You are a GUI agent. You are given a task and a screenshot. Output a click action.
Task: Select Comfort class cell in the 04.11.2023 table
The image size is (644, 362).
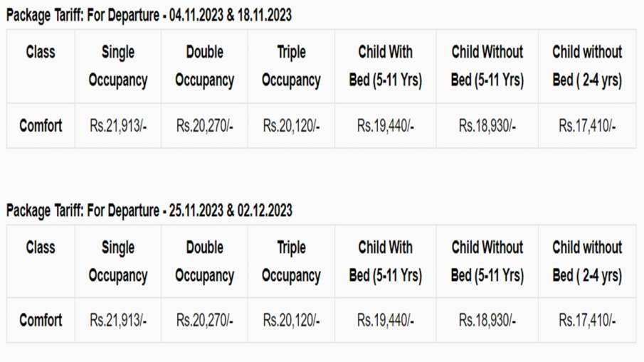[41, 126]
